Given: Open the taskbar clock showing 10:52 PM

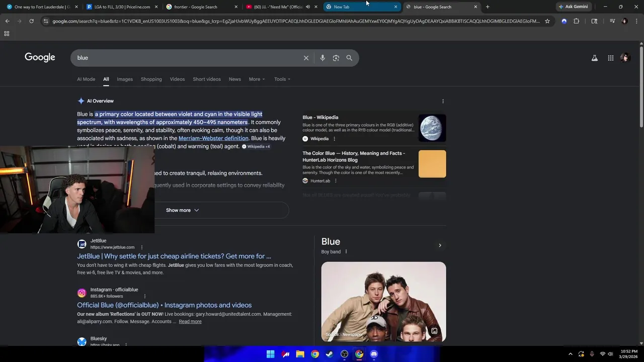Looking at the screenshot, I should click(x=629, y=354).
